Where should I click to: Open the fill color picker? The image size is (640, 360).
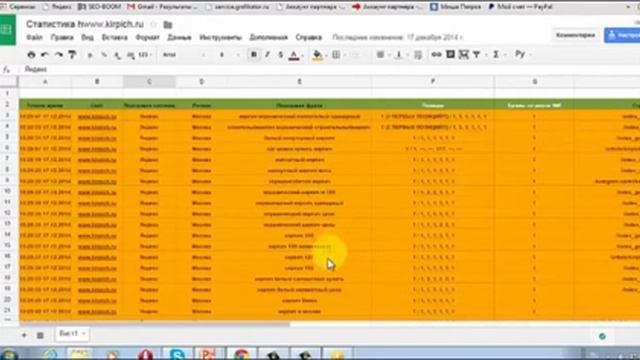(317, 55)
